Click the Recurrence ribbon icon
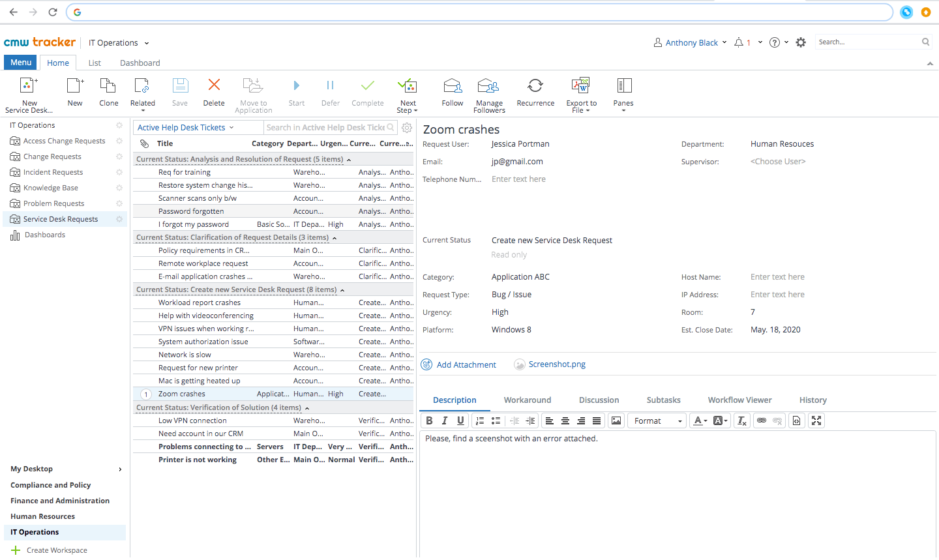 [535, 85]
